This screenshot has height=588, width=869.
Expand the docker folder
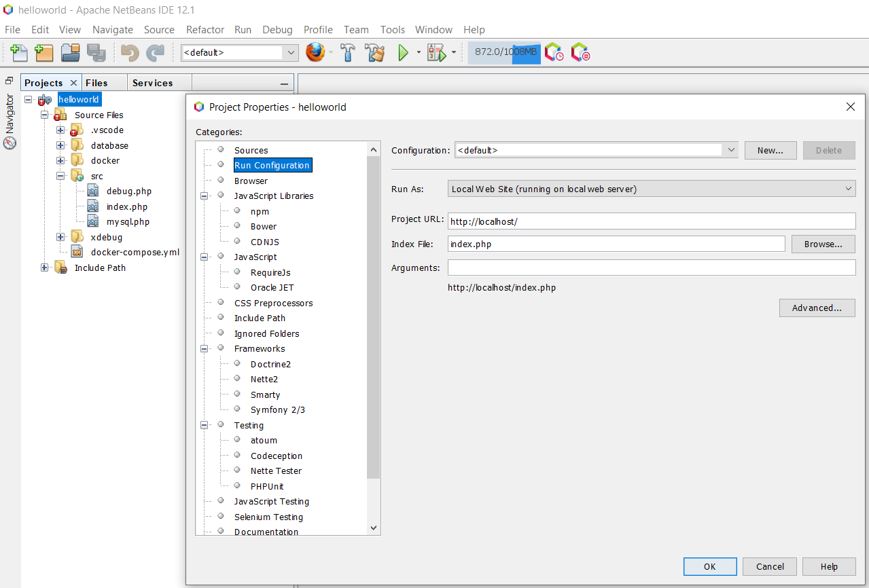60,161
